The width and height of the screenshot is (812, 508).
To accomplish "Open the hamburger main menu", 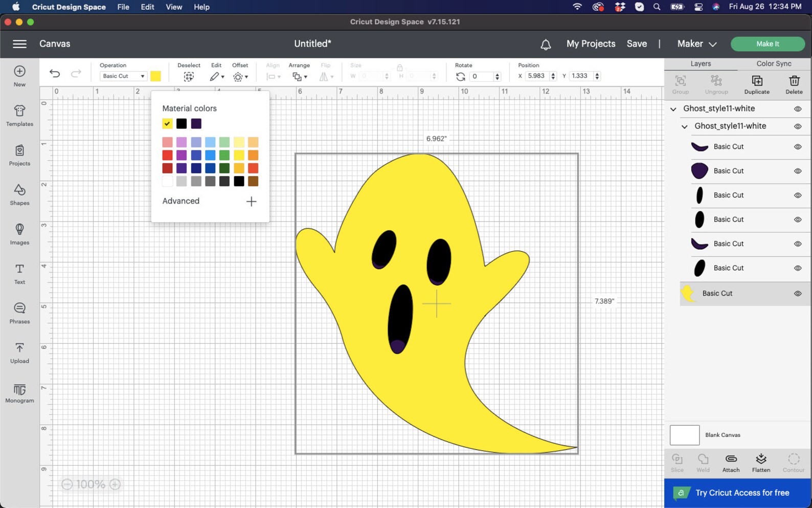I will point(19,44).
